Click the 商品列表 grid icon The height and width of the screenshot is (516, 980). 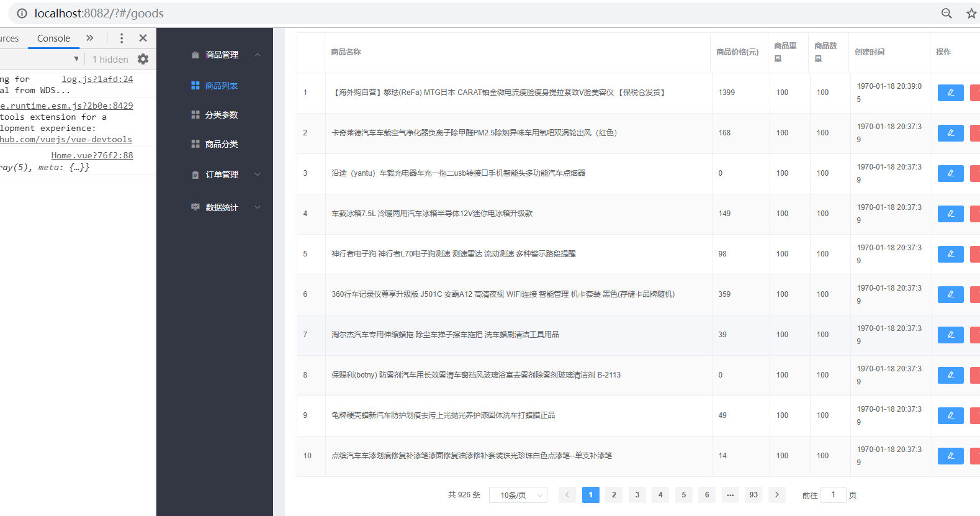coord(196,86)
